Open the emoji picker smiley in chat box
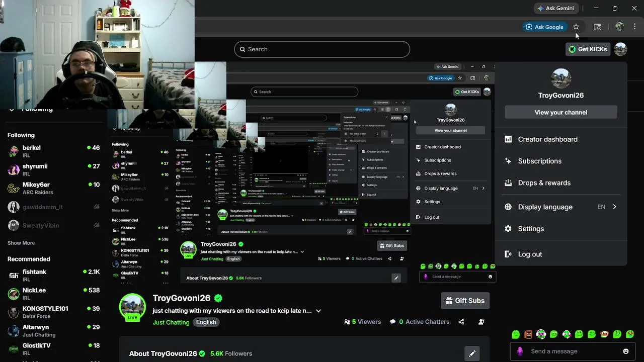Image resolution: width=644 pixels, height=362 pixels. coord(626,351)
